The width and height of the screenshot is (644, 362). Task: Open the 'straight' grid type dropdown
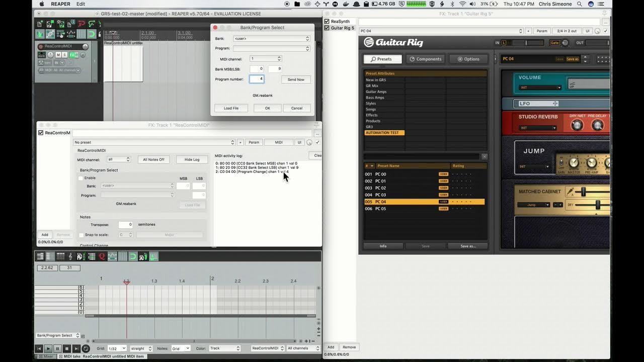point(141,348)
